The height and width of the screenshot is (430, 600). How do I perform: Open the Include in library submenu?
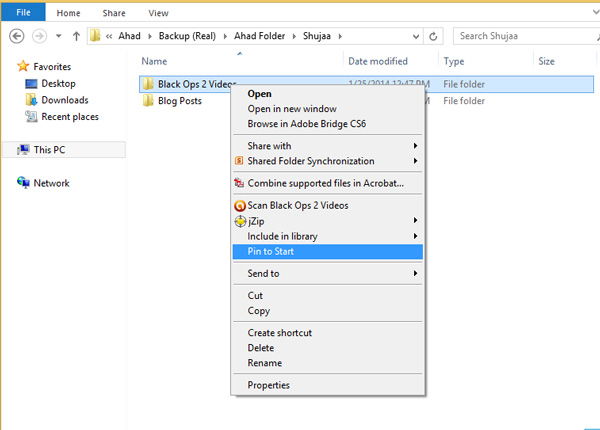click(328, 236)
